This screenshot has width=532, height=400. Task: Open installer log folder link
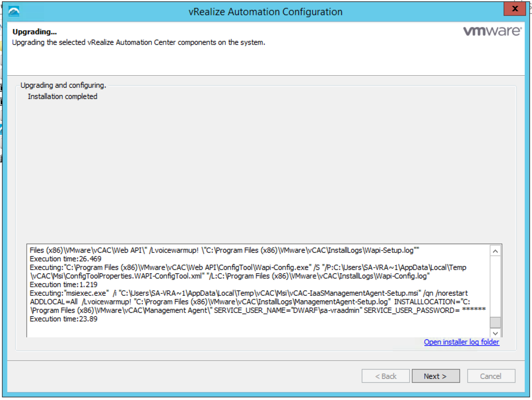coord(461,342)
